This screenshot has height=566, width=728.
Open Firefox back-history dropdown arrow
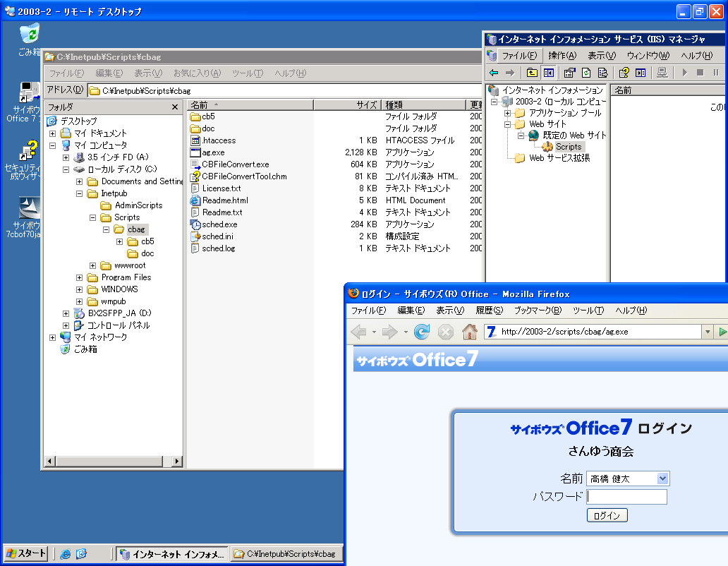point(374,332)
